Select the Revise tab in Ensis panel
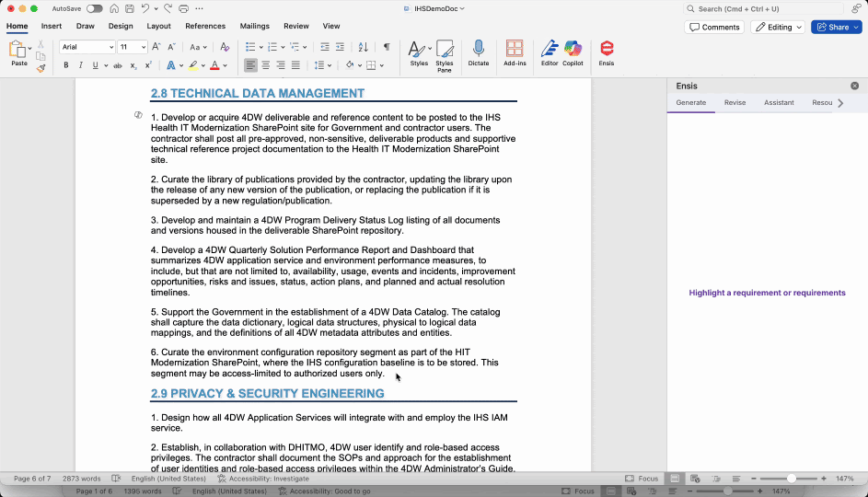This screenshot has width=868, height=497. 735,102
